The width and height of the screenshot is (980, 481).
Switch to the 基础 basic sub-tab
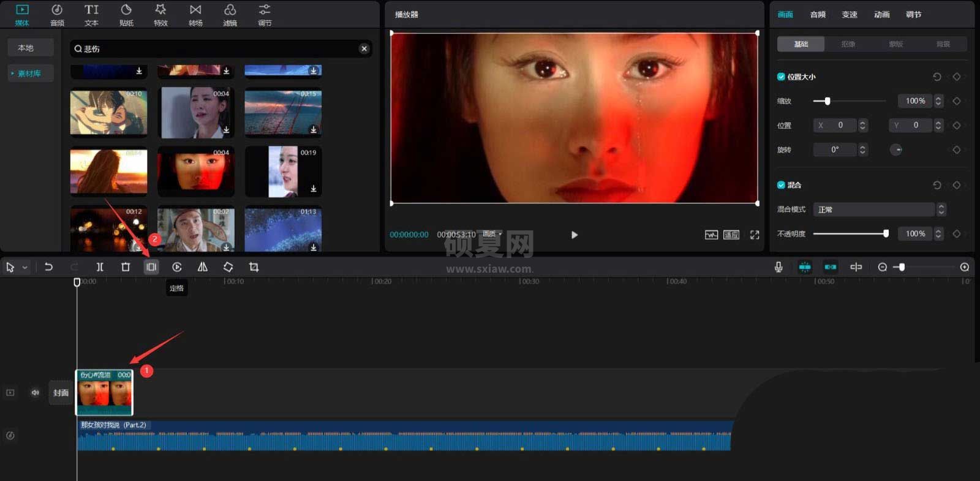coord(801,44)
